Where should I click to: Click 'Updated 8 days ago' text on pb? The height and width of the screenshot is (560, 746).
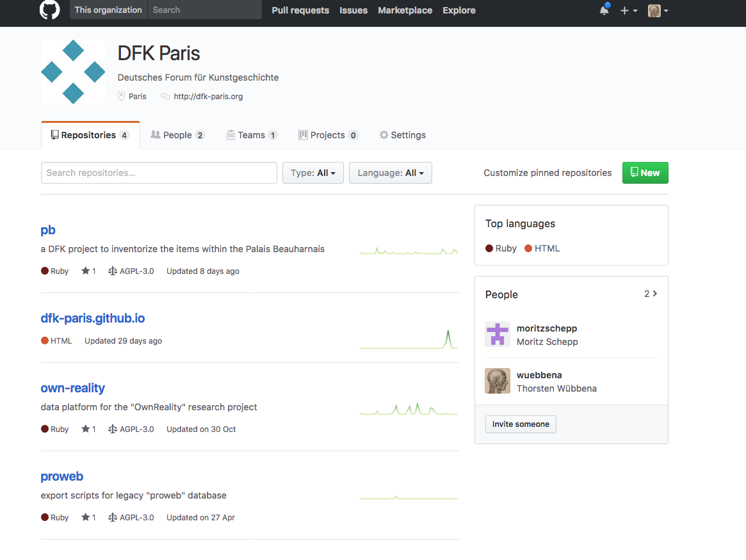(x=203, y=271)
